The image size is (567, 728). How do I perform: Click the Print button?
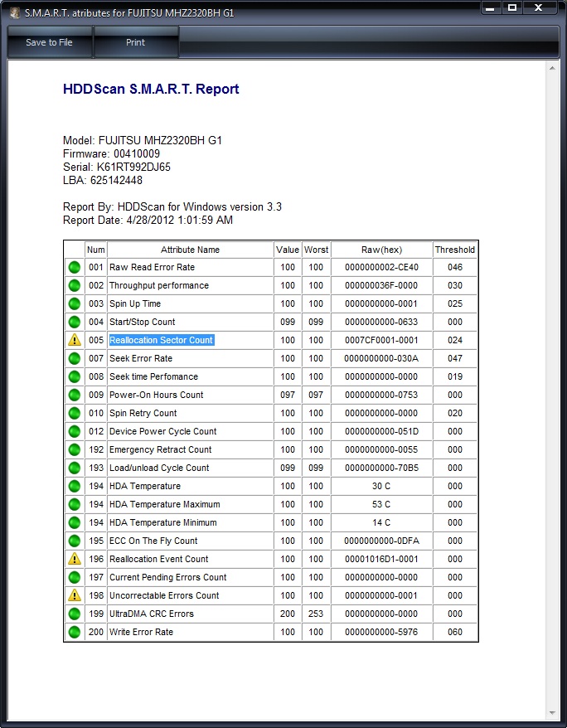pos(135,42)
